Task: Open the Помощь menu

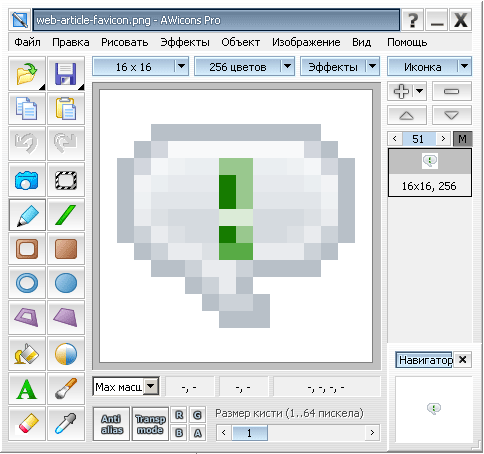Action: (x=407, y=42)
